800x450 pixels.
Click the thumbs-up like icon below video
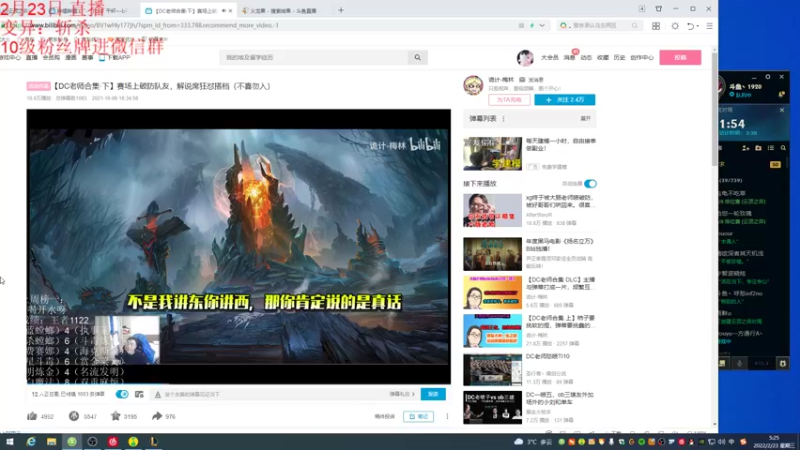32,416
